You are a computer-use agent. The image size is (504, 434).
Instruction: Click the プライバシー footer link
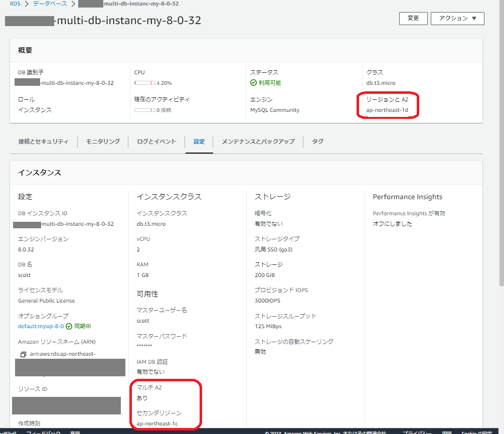[x=417, y=432]
